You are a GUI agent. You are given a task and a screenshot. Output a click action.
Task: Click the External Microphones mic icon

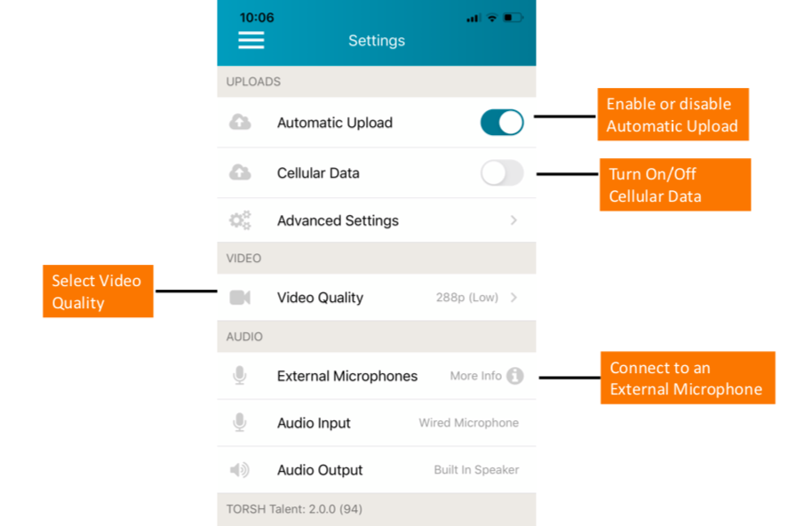click(240, 376)
